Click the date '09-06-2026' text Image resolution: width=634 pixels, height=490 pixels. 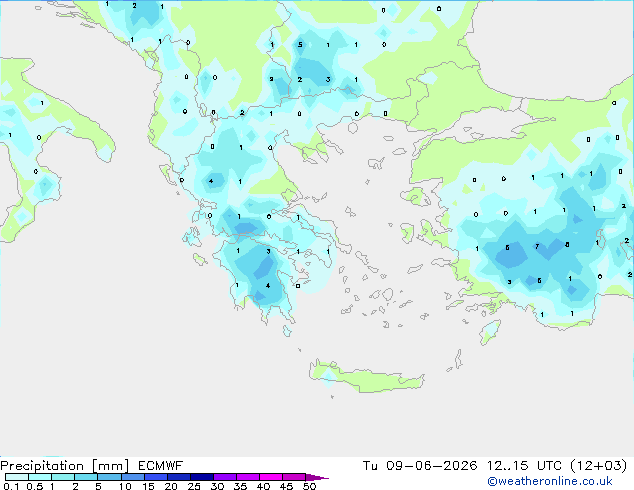pos(432,466)
